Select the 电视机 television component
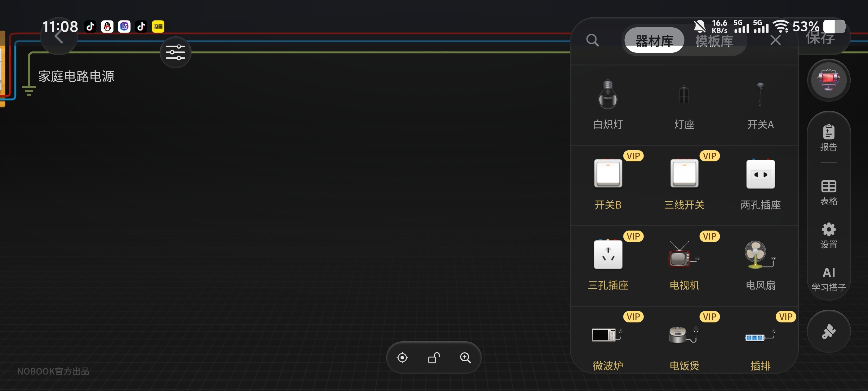 pos(684,265)
